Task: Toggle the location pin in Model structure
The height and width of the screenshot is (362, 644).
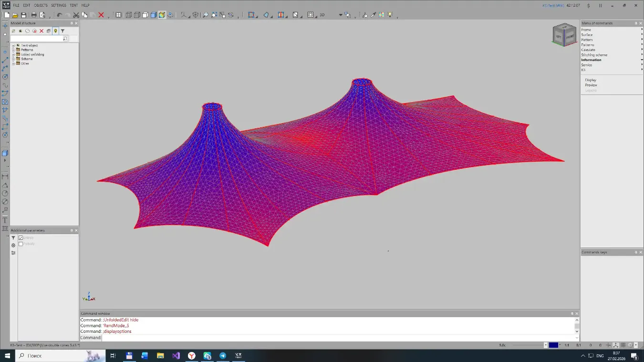Action: click(55, 31)
